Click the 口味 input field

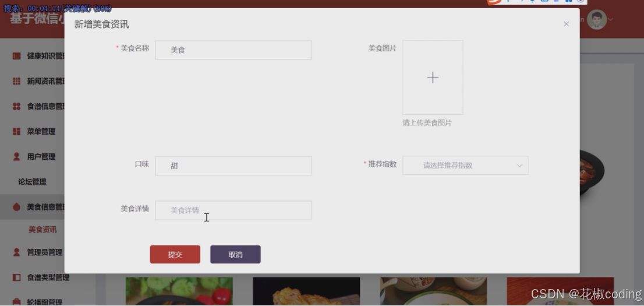click(x=233, y=166)
